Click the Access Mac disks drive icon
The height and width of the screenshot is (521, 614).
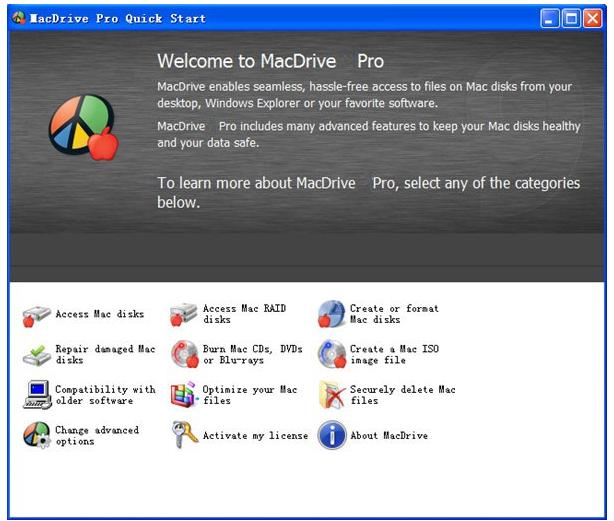pos(36,316)
